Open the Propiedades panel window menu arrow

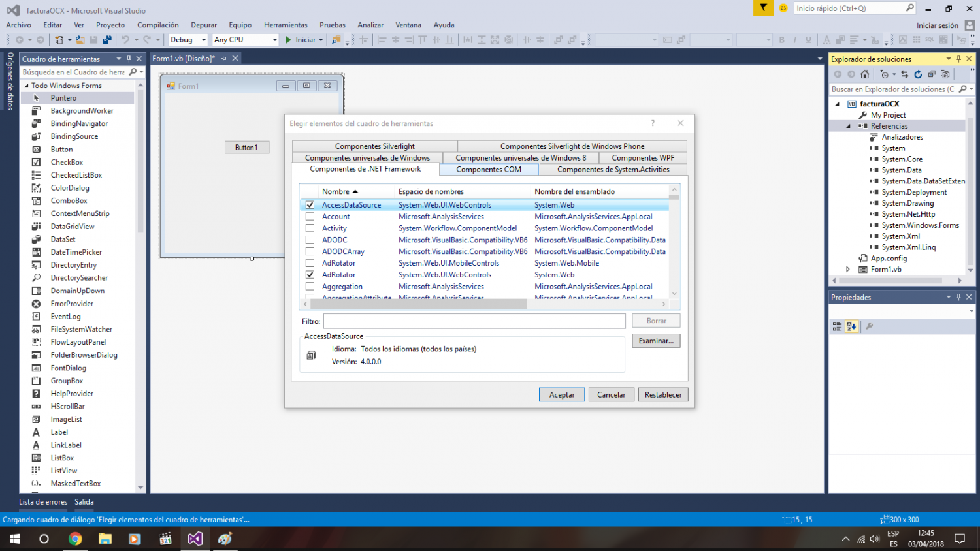[949, 297]
